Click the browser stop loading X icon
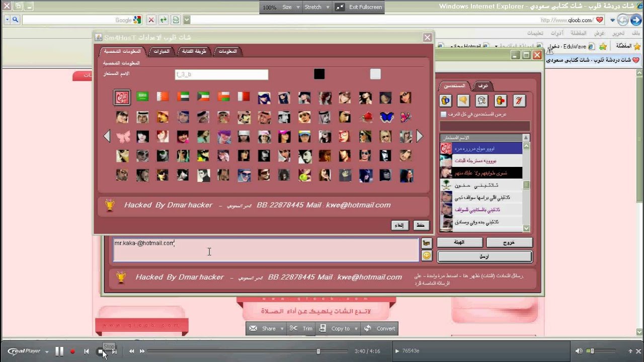 click(151, 20)
